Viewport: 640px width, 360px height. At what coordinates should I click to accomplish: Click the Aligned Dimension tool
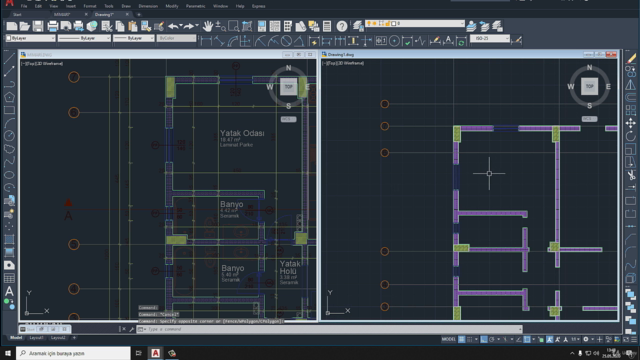point(219,41)
